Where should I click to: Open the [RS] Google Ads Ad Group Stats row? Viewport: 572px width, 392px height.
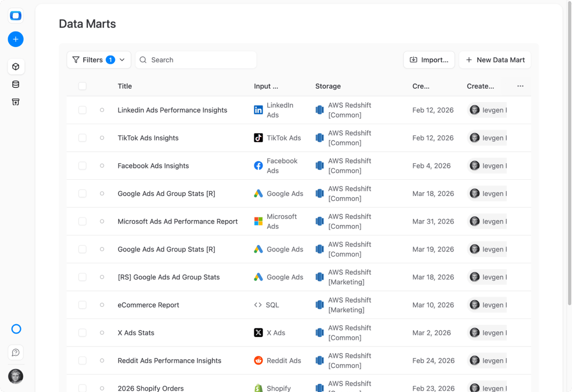click(x=169, y=277)
